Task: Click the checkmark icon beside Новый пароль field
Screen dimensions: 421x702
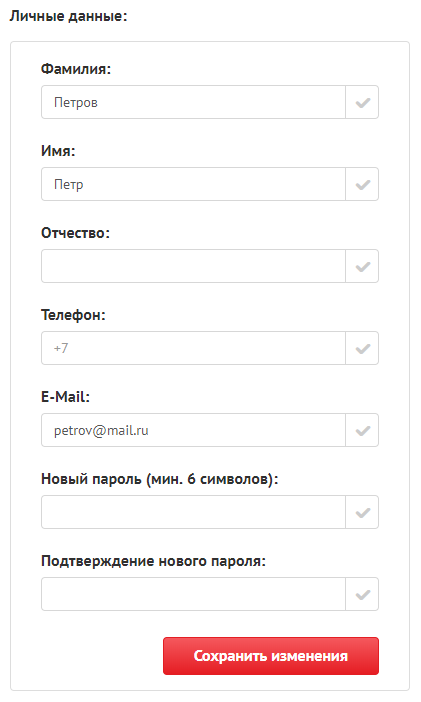Action: coord(362,512)
